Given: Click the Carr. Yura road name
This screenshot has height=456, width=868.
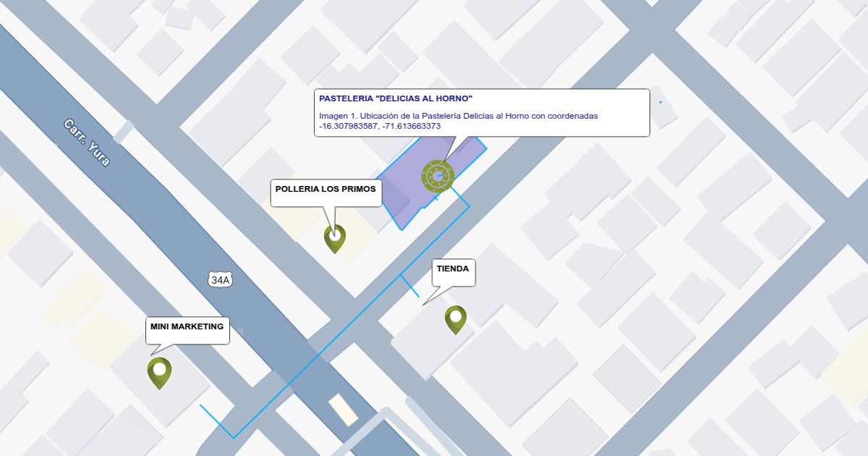Looking at the screenshot, I should (87, 143).
